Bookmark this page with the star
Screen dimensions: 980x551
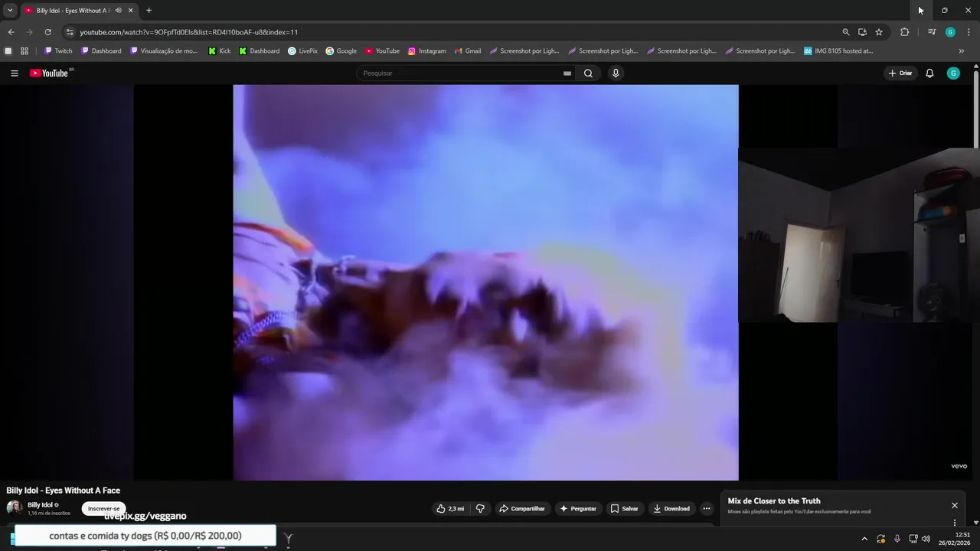pyautogui.click(x=879, y=32)
